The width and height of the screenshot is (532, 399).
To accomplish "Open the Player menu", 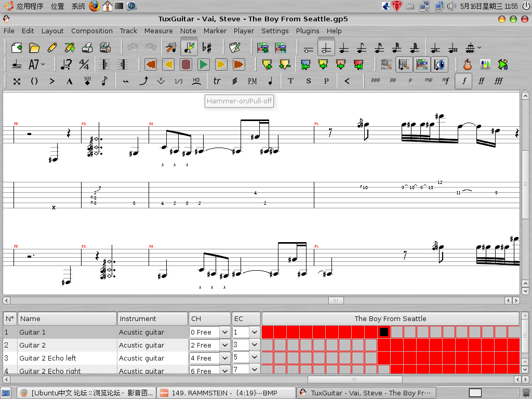I will (x=244, y=31).
